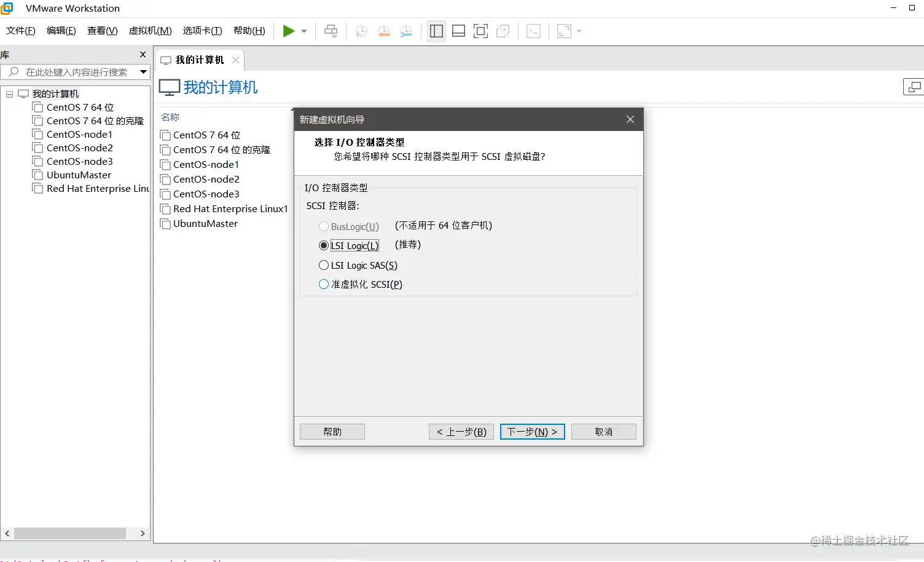Open the 编辑(E) menu
Screen dimensions: 924x562
[x=61, y=31]
